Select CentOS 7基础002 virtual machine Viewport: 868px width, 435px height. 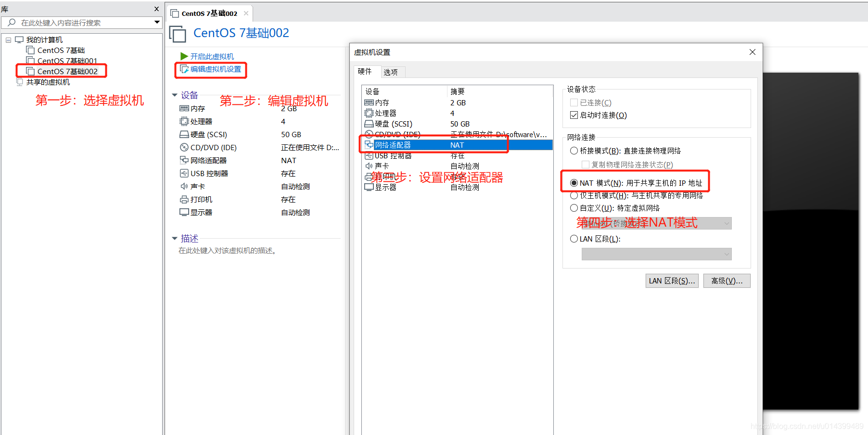tap(67, 71)
